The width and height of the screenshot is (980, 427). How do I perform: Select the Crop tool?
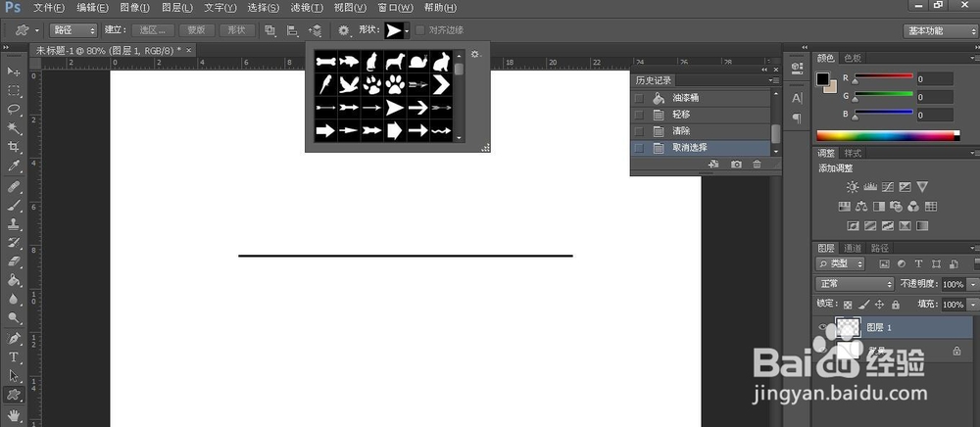coord(13,147)
